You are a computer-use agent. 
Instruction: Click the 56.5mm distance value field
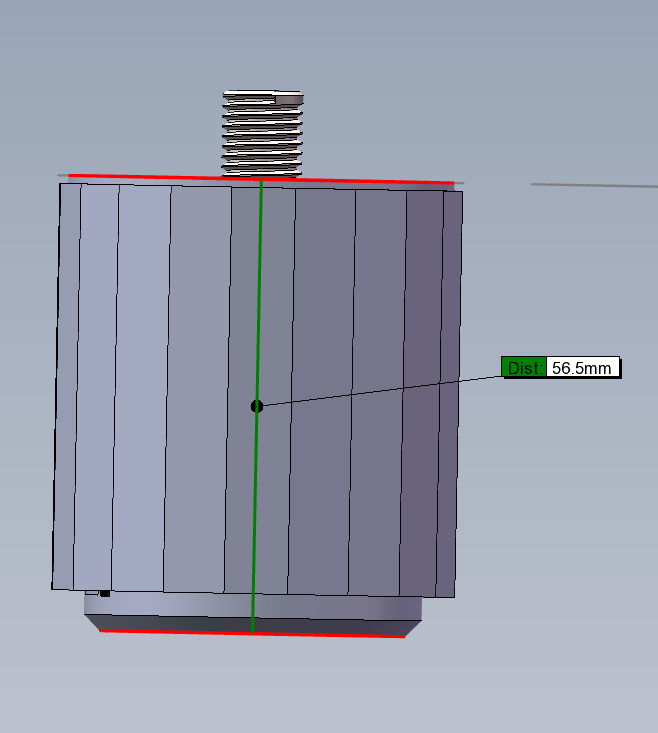583,367
